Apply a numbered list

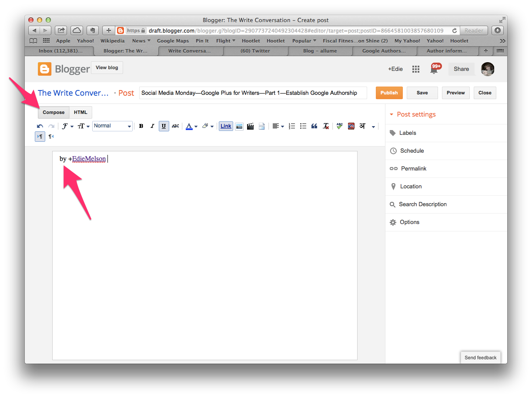click(292, 126)
